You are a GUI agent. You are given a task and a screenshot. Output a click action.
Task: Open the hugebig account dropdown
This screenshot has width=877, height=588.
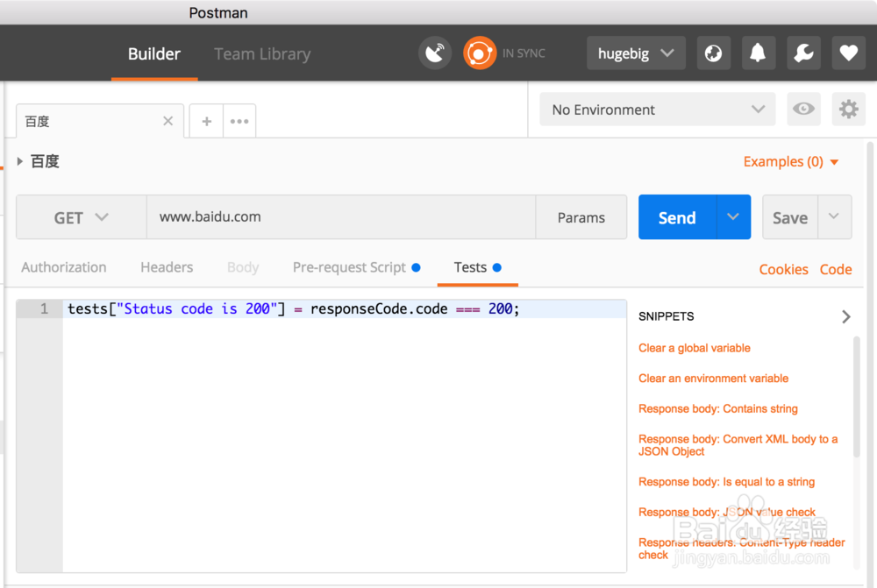635,53
